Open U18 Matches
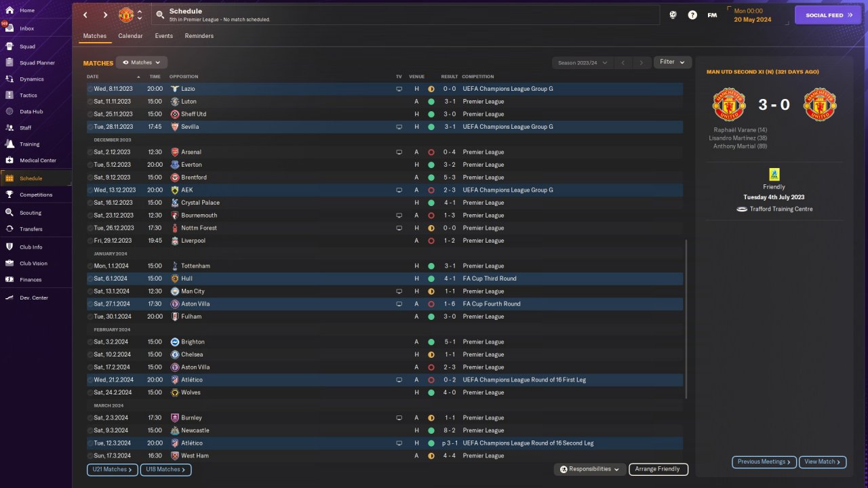868x488 pixels. tap(165, 470)
